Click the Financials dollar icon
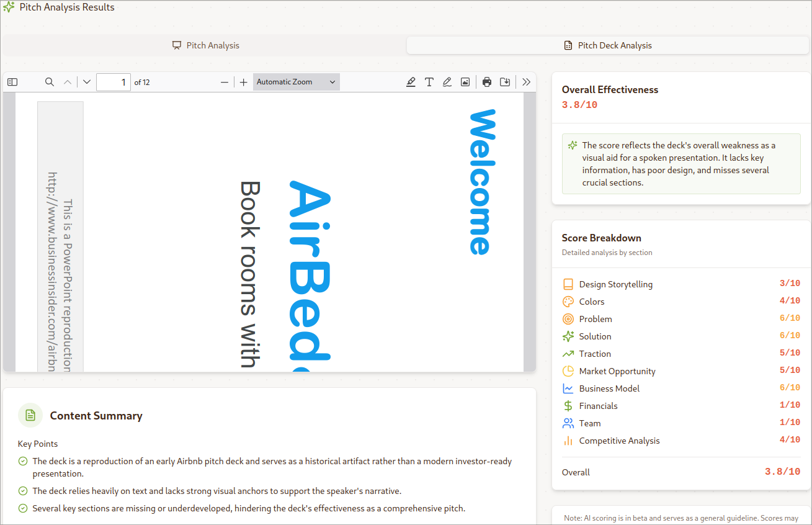This screenshot has height=525, width=812. [568, 406]
